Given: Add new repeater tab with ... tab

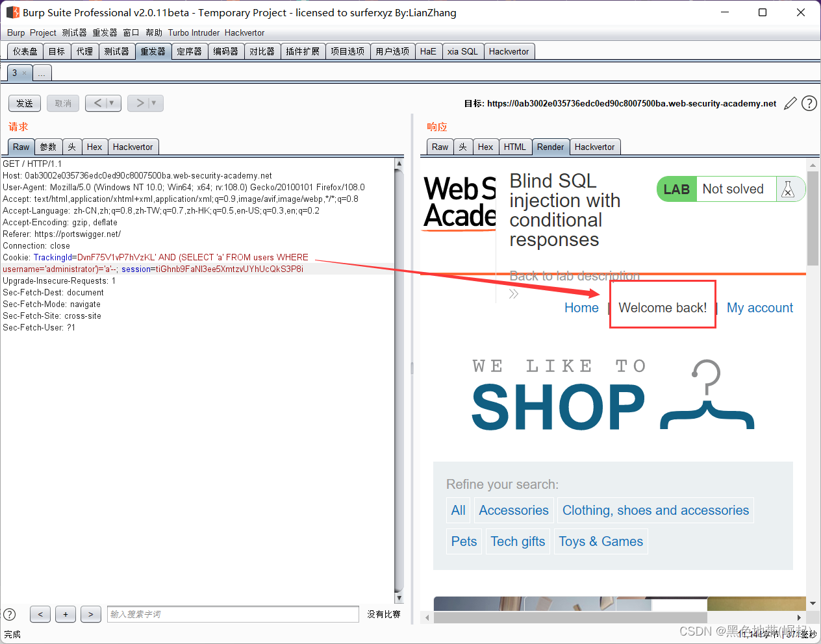Looking at the screenshot, I should tap(42, 73).
